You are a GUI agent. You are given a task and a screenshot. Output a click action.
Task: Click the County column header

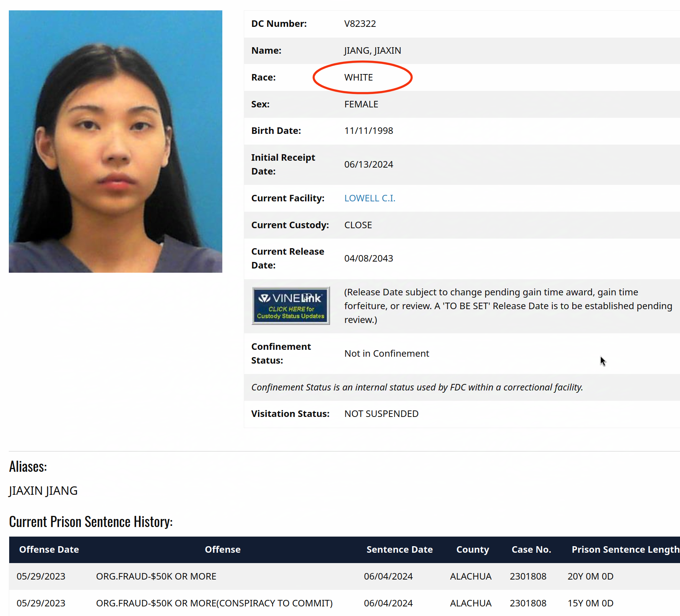coord(473,550)
